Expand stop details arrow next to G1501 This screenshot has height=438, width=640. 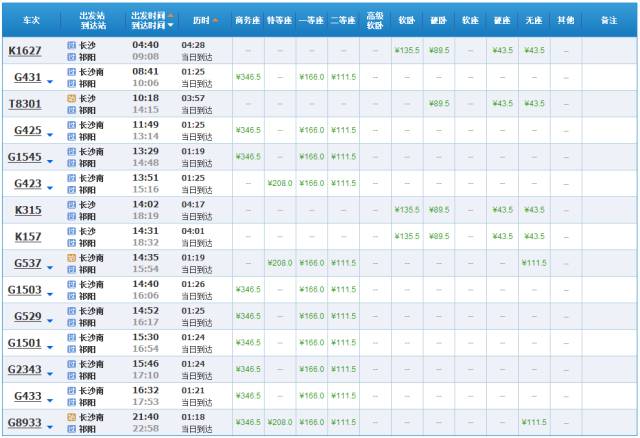click(50, 347)
